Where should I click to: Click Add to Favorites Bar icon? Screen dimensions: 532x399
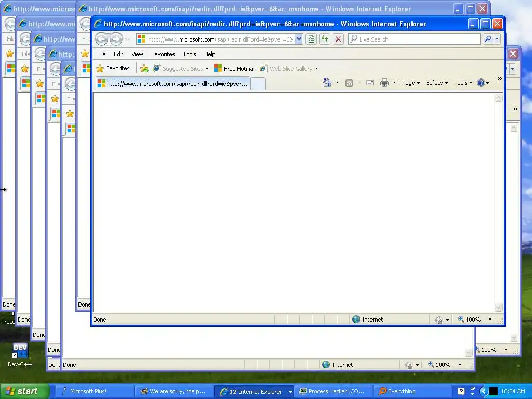point(144,69)
